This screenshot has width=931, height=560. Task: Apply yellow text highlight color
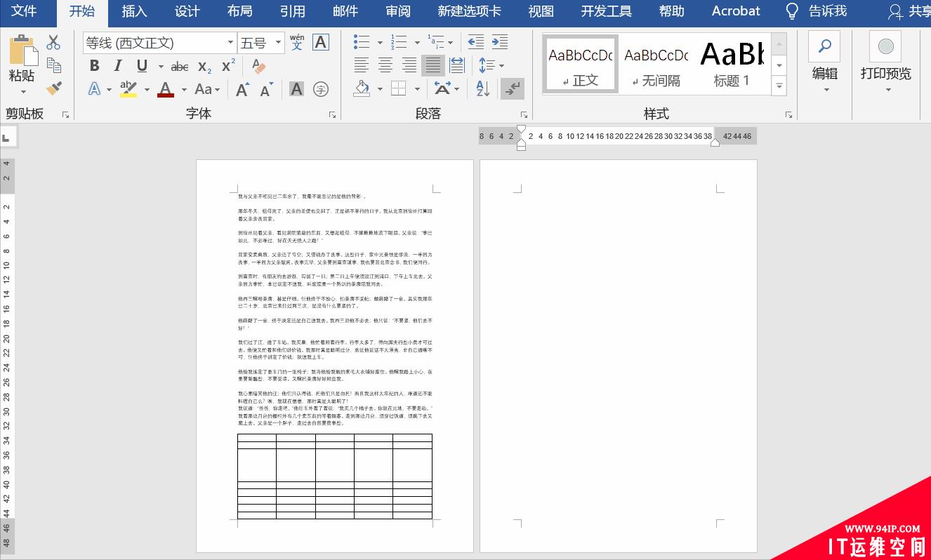pos(128,89)
